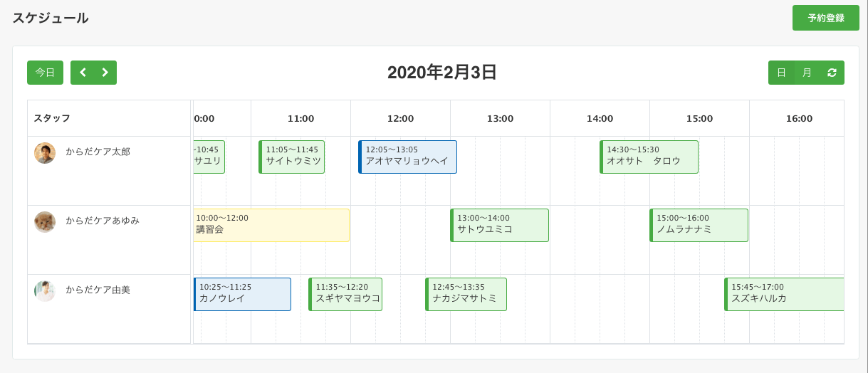Viewport: 868px width, 373px height.
Task: Open サトウユミコ's 13:00 appointment
Action: pyautogui.click(x=499, y=225)
